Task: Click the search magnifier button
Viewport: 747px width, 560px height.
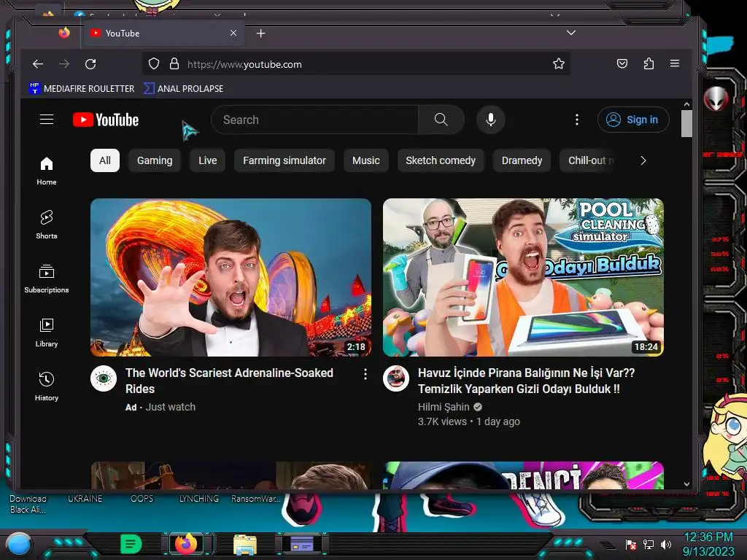Action: coord(441,120)
